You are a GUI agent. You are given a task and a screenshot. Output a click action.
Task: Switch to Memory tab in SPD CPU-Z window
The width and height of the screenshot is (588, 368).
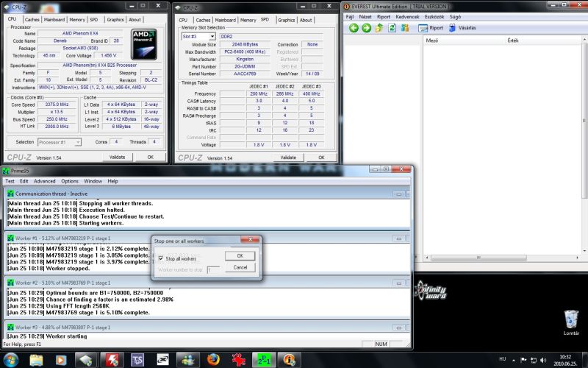[x=248, y=20]
